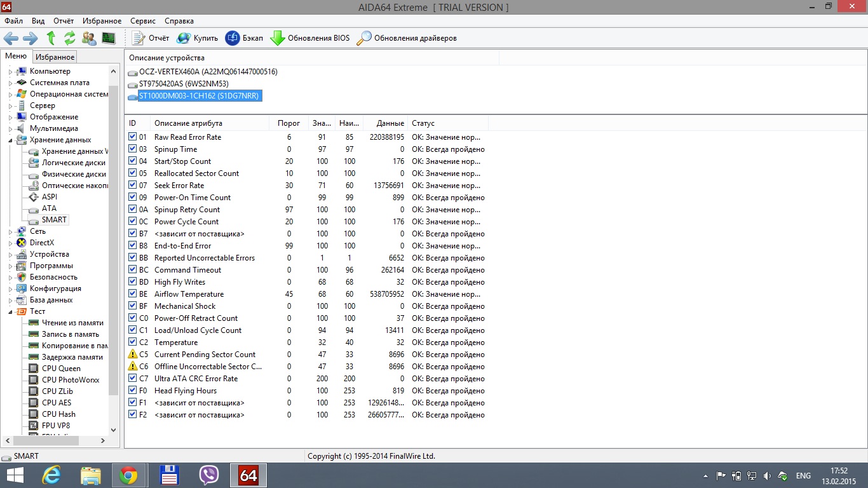Click the blue Back arrow
The height and width of the screenshot is (488, 868).
11,38
